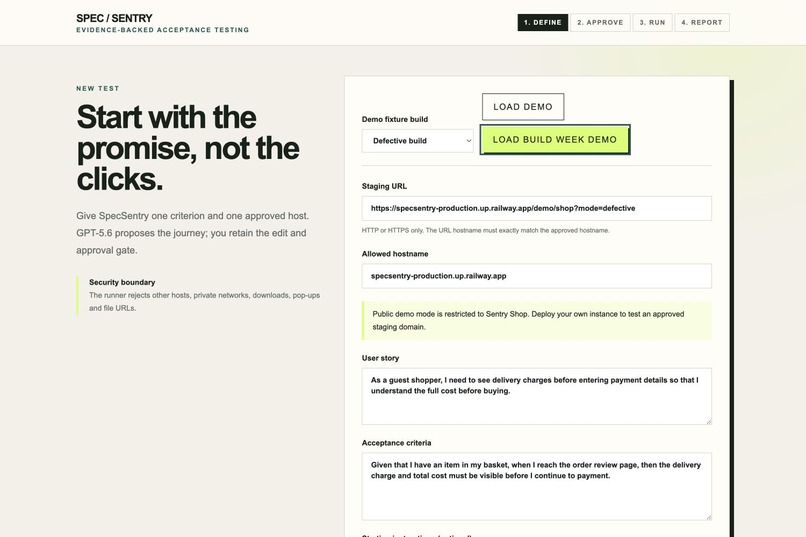Click the Staging URL label
Viewport: 806px width, 537px height.
(384, 186)
